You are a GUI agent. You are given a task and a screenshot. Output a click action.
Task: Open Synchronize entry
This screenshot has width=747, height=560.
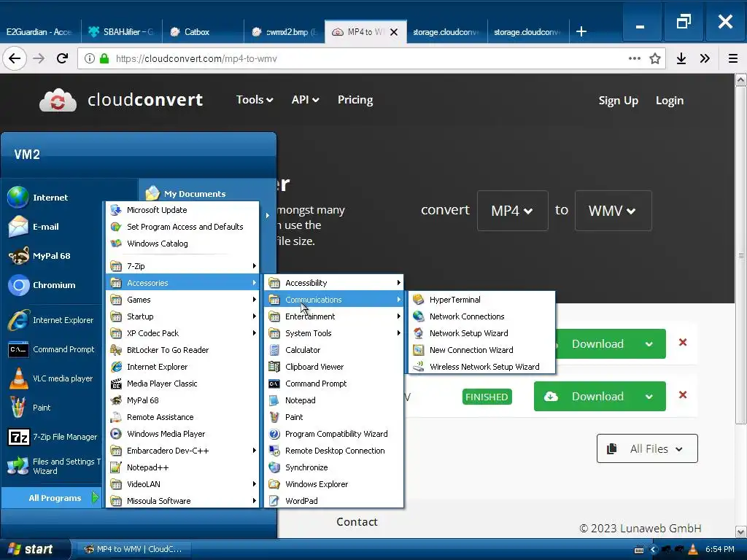[x=333, y=467]
